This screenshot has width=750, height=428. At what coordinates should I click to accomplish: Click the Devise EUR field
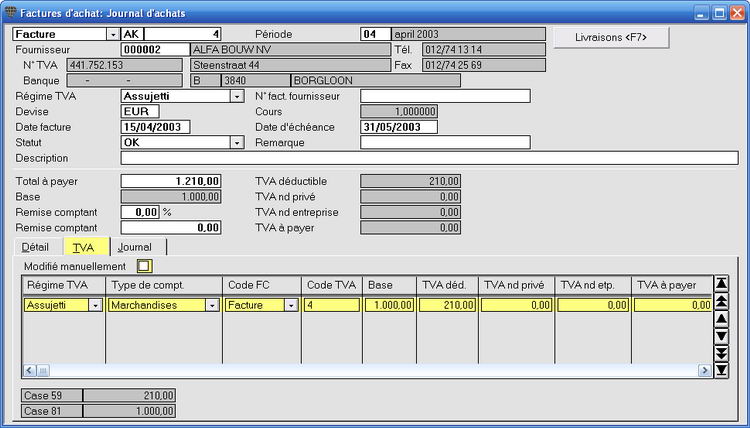pyautogui.click(x=140, y=112)
